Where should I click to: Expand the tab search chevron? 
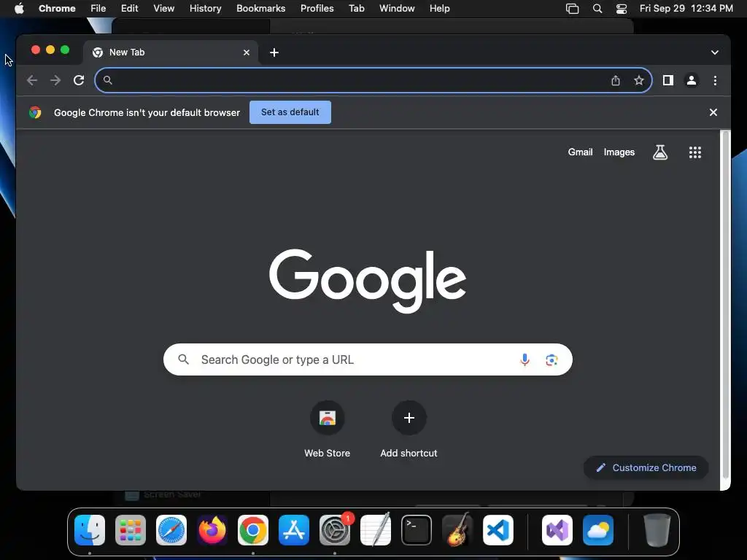pos(715,52)
